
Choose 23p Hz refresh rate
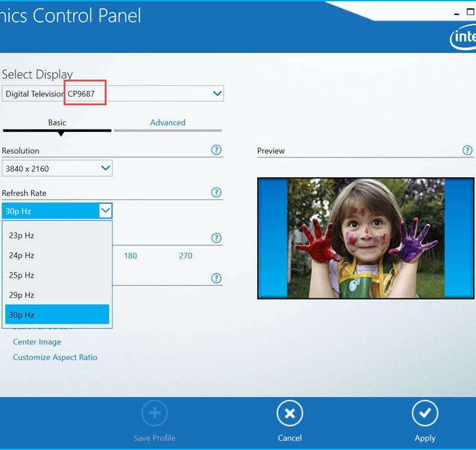click(57, 235)
